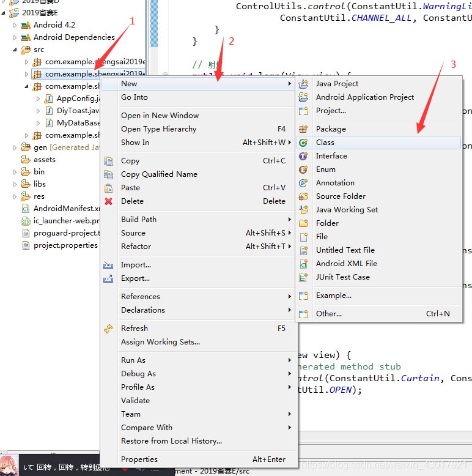Click the red Delete cross icon
472x476 pixels.
coord(109,201)
